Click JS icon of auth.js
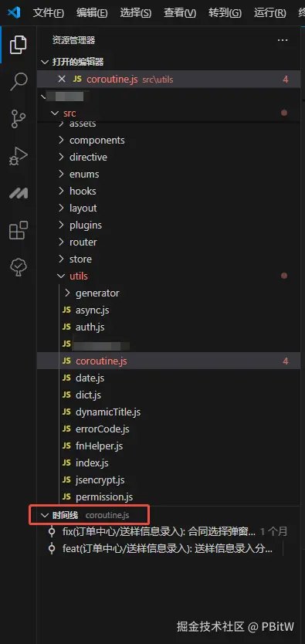 66,327
